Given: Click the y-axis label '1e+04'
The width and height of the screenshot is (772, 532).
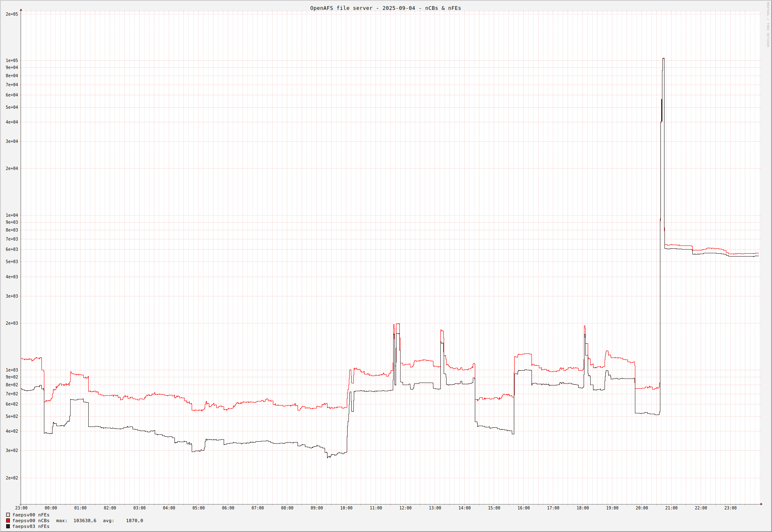Looking at the screenshot, I should (12, 215).
